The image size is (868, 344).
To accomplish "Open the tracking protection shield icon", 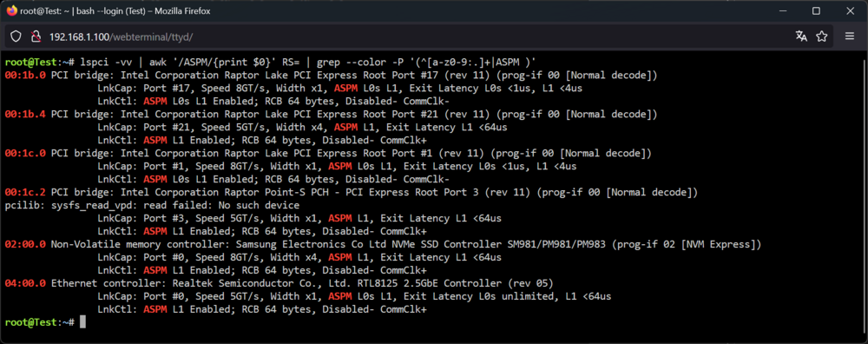I will (16, 36).
